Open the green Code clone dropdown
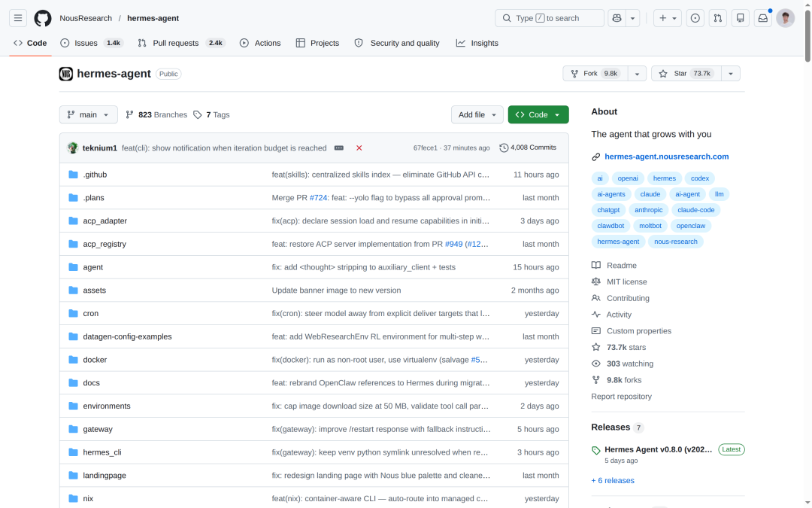Viewport: 812px width, 508px height. [538, 114]
